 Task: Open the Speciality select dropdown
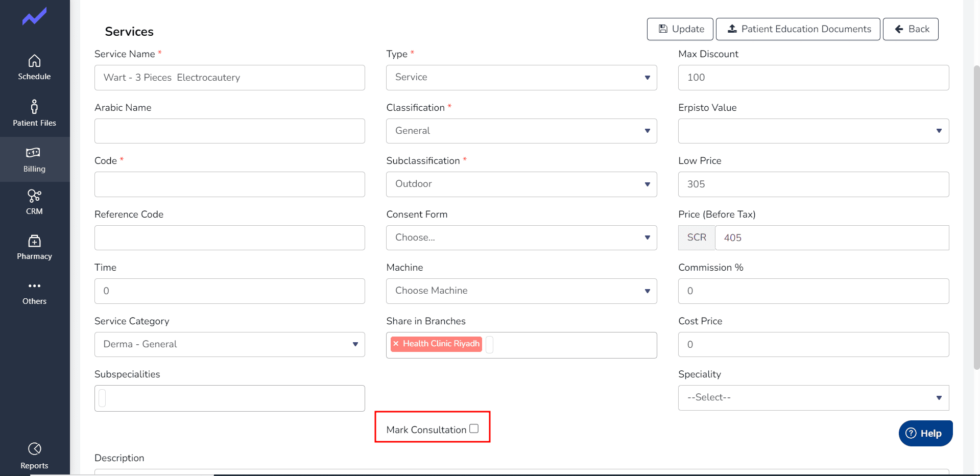[814, 398]
